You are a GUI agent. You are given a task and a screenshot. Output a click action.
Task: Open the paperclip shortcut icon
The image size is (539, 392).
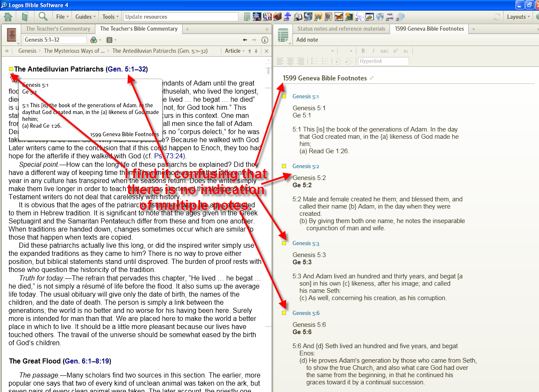click(x=400, y=17)
